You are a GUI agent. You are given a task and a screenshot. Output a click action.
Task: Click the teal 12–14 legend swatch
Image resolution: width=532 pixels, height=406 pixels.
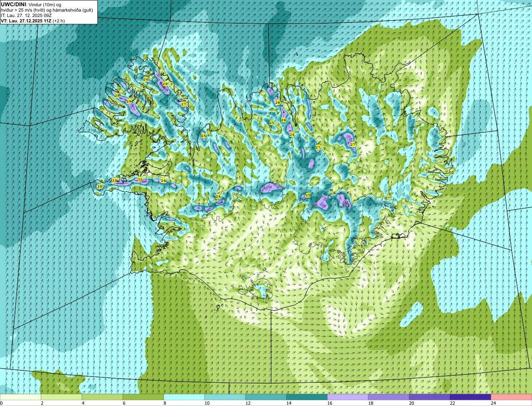click(x=266, y=397)
